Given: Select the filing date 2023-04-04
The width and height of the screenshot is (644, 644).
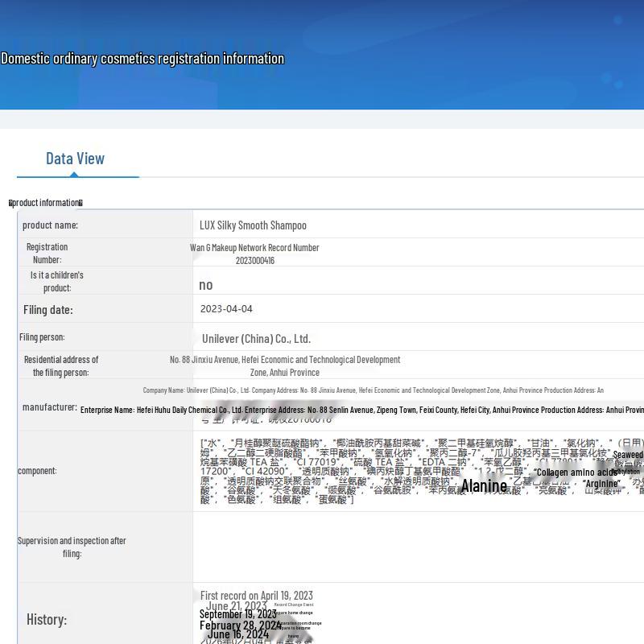Looking at the screenshot, I should (226, 309).
